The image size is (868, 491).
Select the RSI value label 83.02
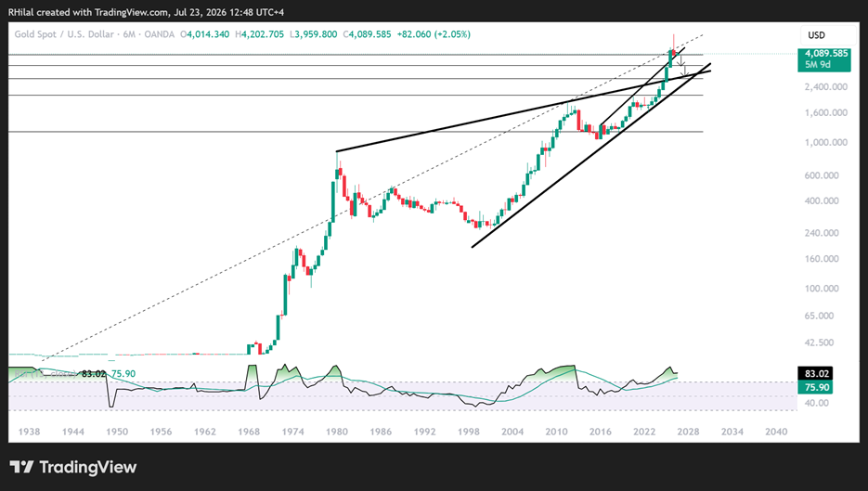(817, 374)
